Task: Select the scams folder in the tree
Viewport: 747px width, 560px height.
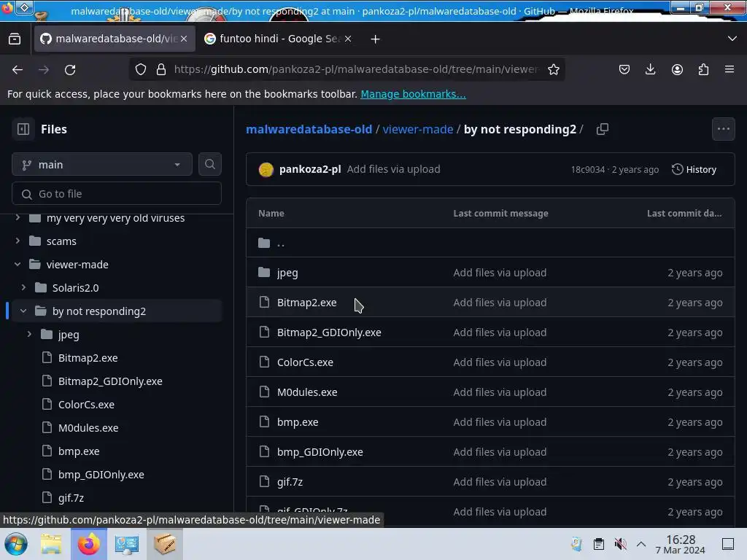Action: click(61, 241)
